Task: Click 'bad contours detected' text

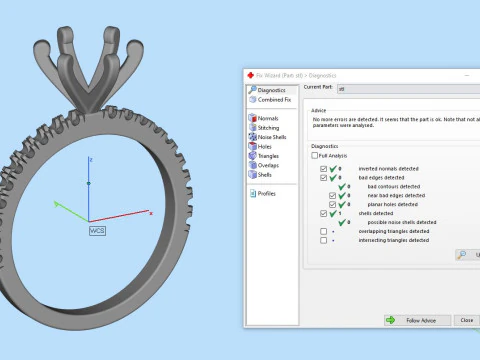Action: point(394,187)
